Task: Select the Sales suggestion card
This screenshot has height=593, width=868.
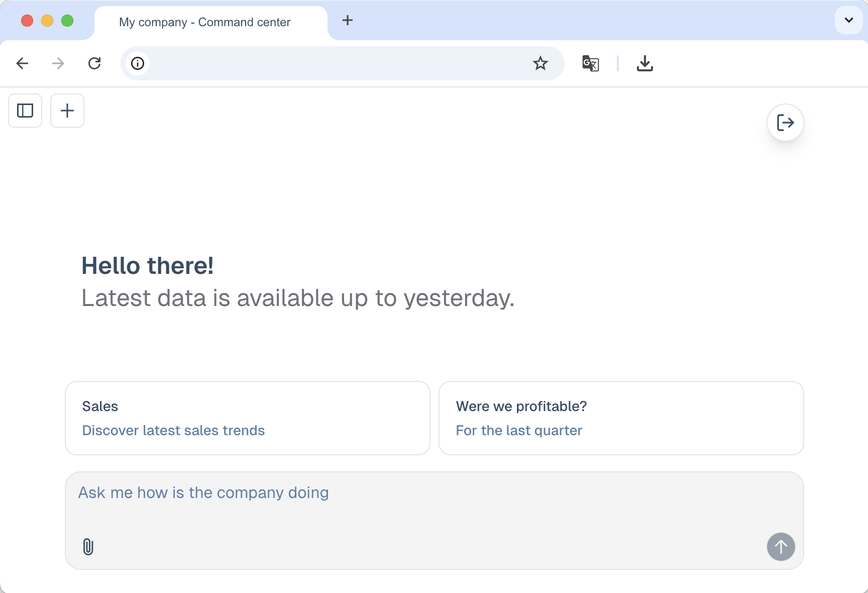Action: (247, 418)
